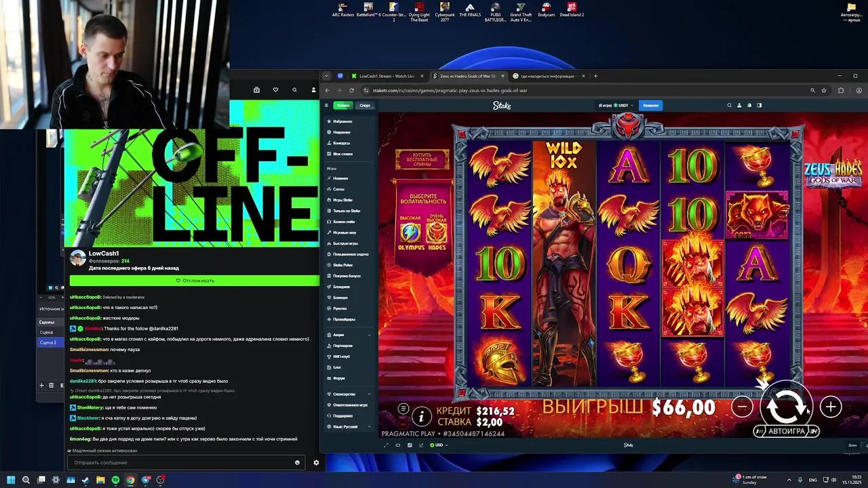Screen dimensions: 868x488
Task: Toggle Stake sidebar hamburger menu
Action: click(x=326, y=105)
